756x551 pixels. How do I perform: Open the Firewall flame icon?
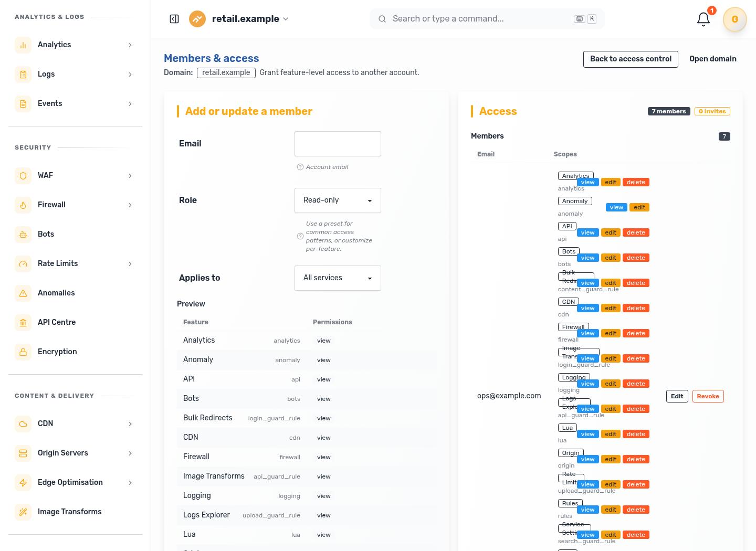[23, 205]
